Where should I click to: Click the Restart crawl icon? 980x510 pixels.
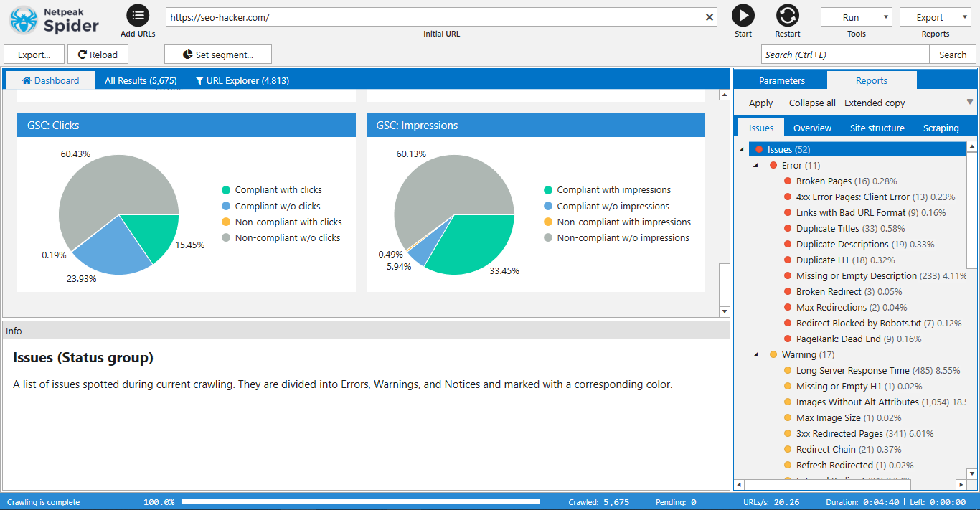787,15
